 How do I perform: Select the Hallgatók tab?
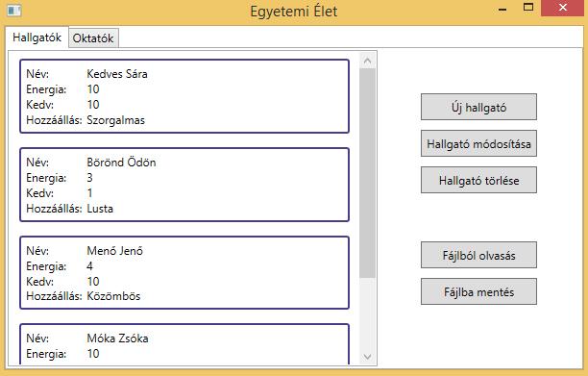coord(37,38)
